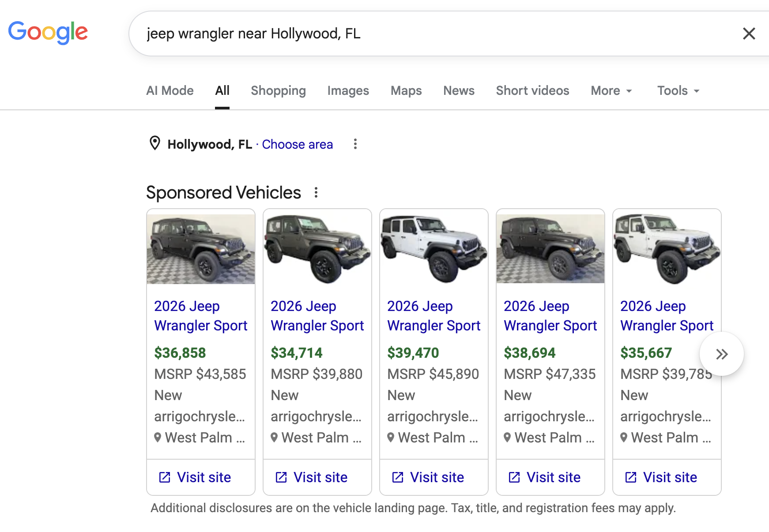Click the Additional disclosures notice text

click(413, 508)
